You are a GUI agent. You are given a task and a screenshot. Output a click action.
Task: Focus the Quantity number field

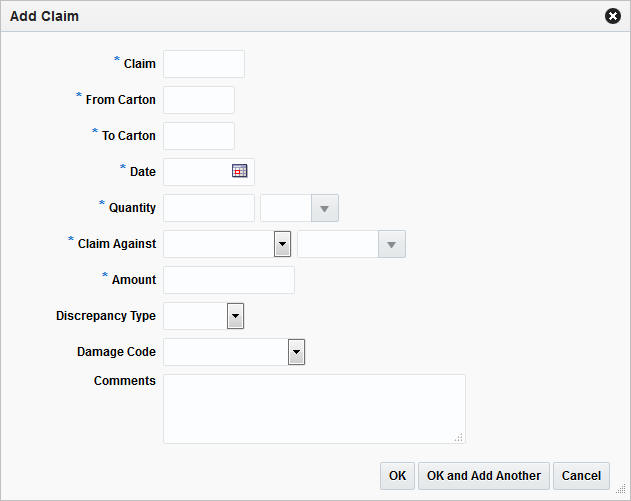(209, 208)
